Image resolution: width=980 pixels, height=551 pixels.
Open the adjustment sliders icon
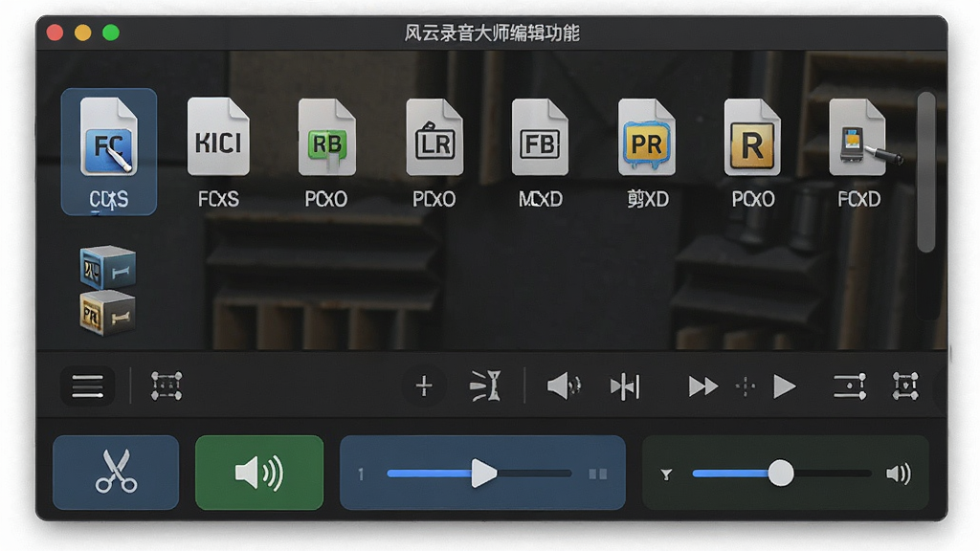[x=850, y=386]
